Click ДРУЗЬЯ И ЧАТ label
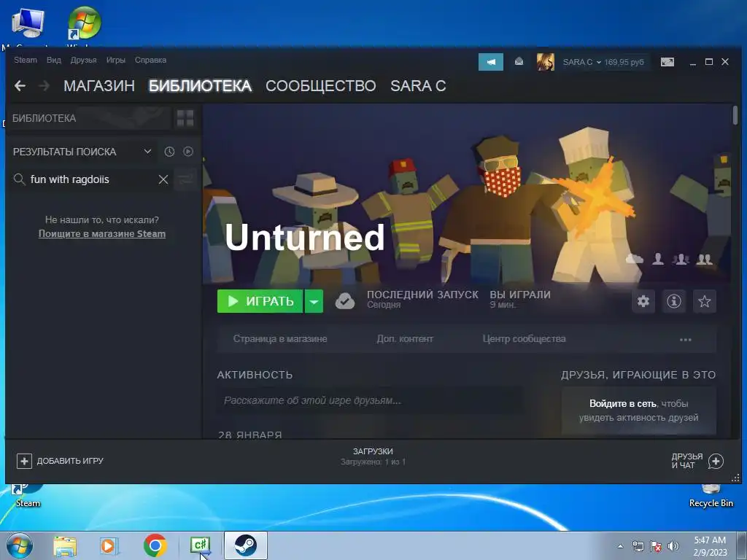The image size is (747, 560). [687, 461]
